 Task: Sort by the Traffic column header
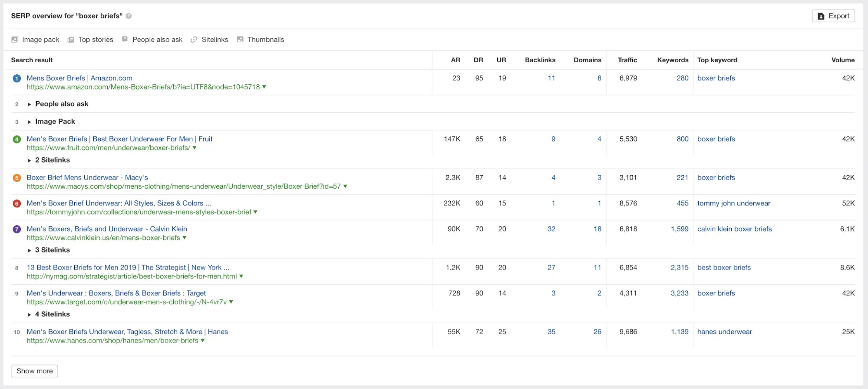[627, 60]
